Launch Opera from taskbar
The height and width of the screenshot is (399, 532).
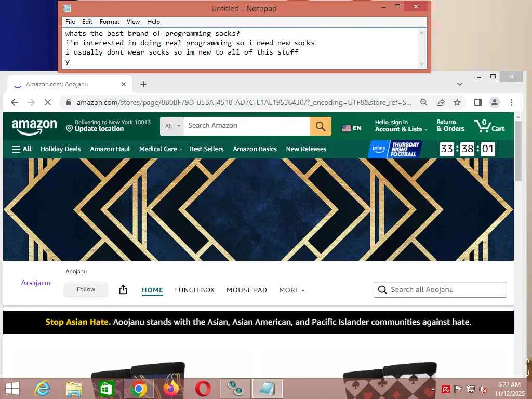203,389
